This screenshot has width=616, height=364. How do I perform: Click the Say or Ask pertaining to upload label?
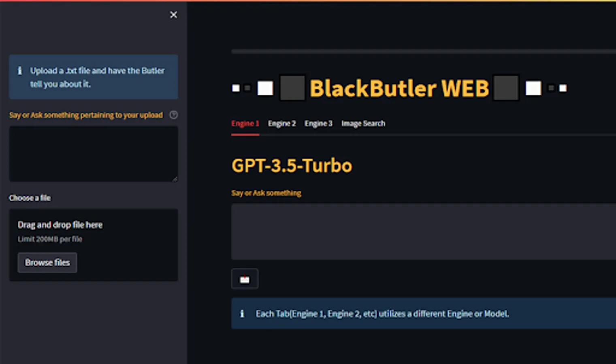point(86,115)
